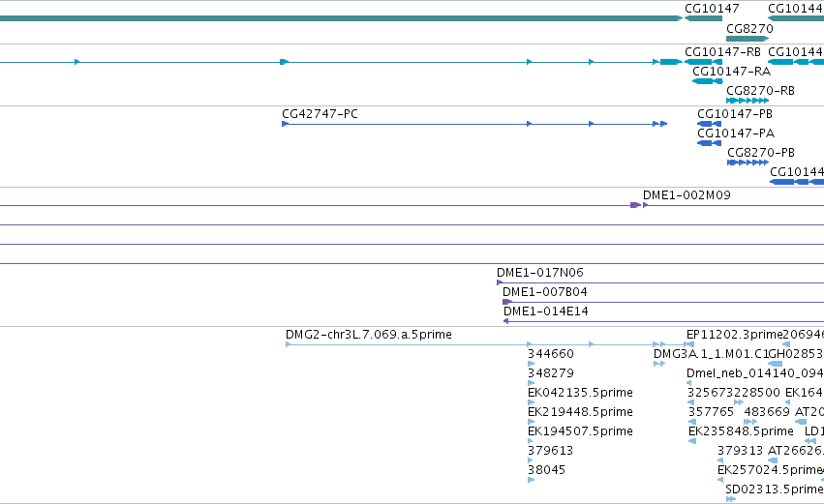Select EST label 379613
Image resolution: width=824 pixels, height=504 pixels.
click(x=551, y=451)
